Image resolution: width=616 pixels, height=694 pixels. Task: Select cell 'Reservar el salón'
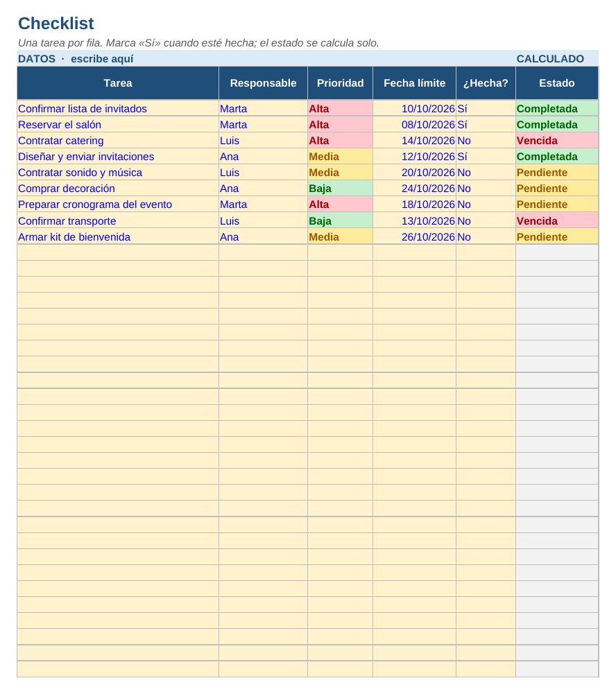pos(118,124)
